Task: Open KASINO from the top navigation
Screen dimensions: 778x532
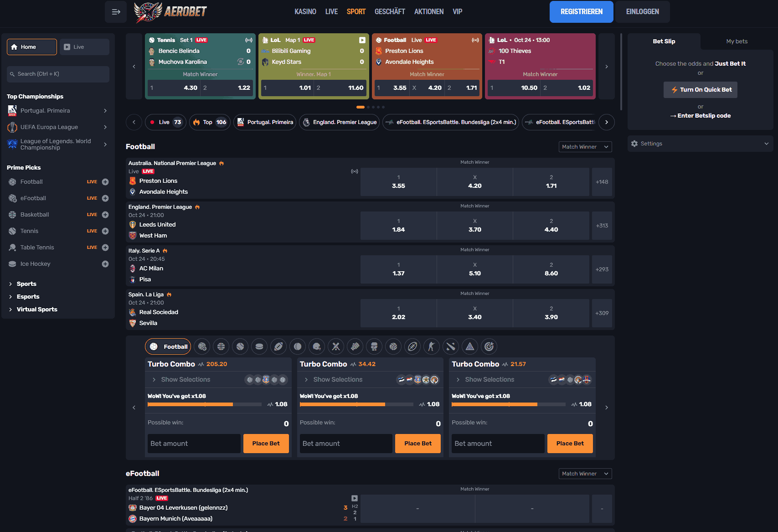Action: 305,12
